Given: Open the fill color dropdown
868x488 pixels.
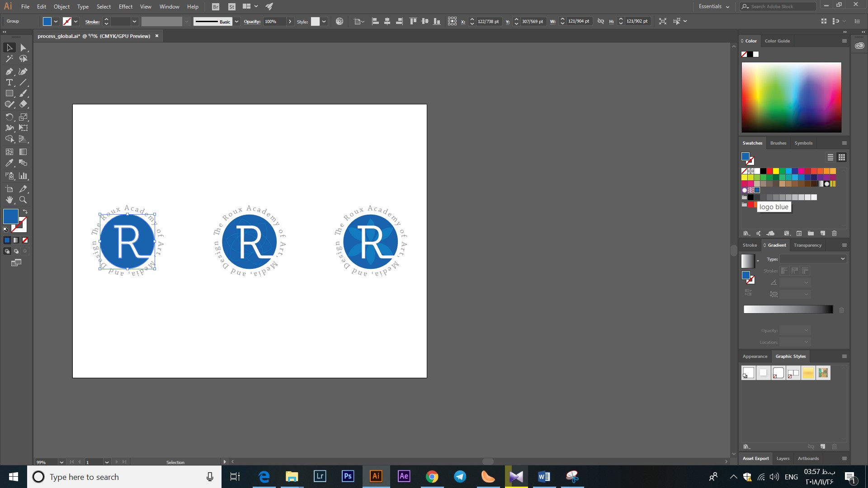Looking at the screenshot, I should click(x=56, y=22).
